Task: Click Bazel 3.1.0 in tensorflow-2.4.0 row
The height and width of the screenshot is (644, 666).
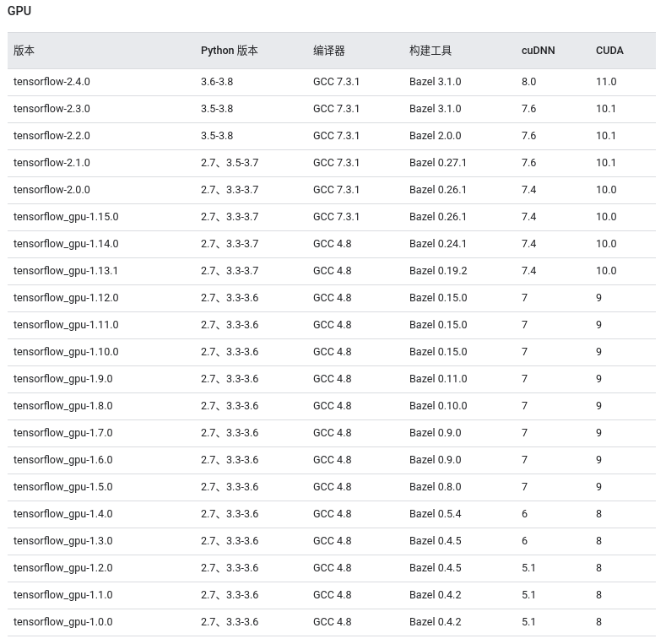Action: 436,82
